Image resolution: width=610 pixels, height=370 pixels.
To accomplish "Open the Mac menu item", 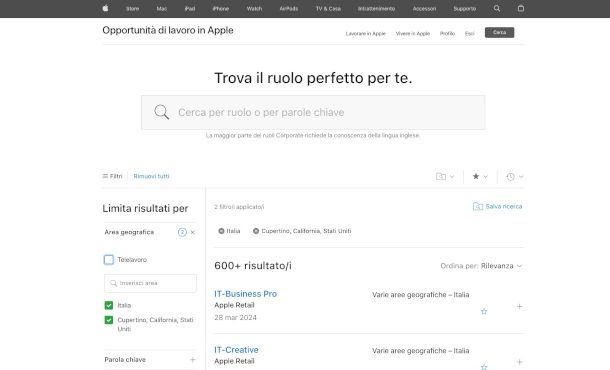I will pyautogui.click(x=162, y=9).
